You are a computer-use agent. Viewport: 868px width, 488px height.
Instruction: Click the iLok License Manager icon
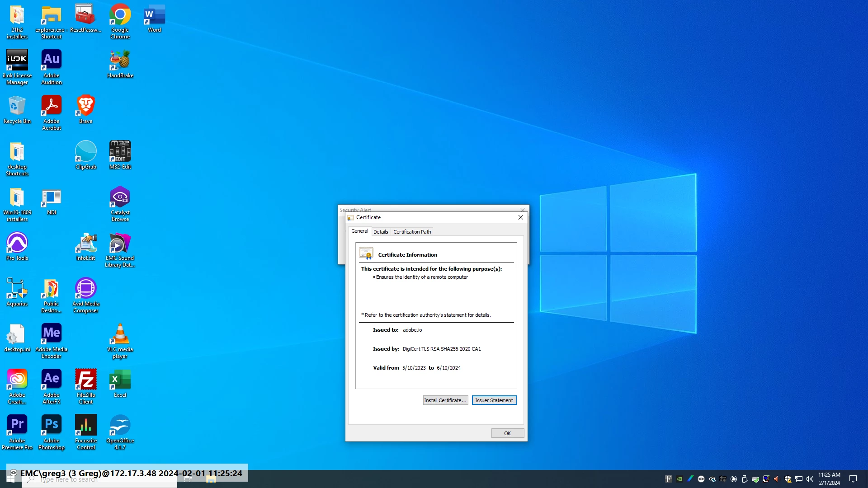click(x=17, y=66)
